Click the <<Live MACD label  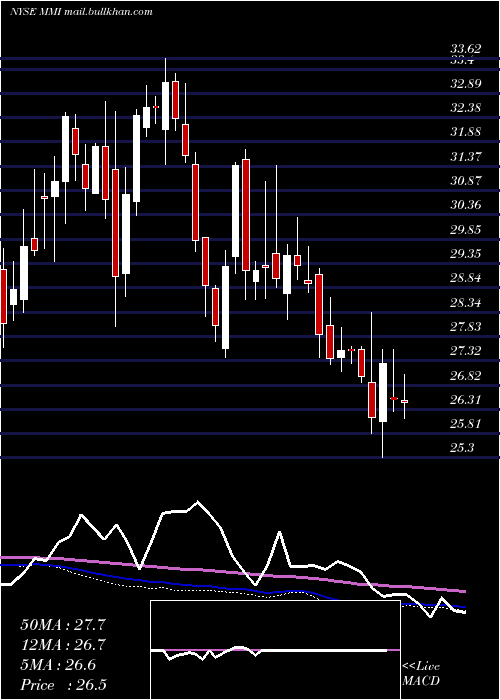pyautogui.click(x=421, y=674)
